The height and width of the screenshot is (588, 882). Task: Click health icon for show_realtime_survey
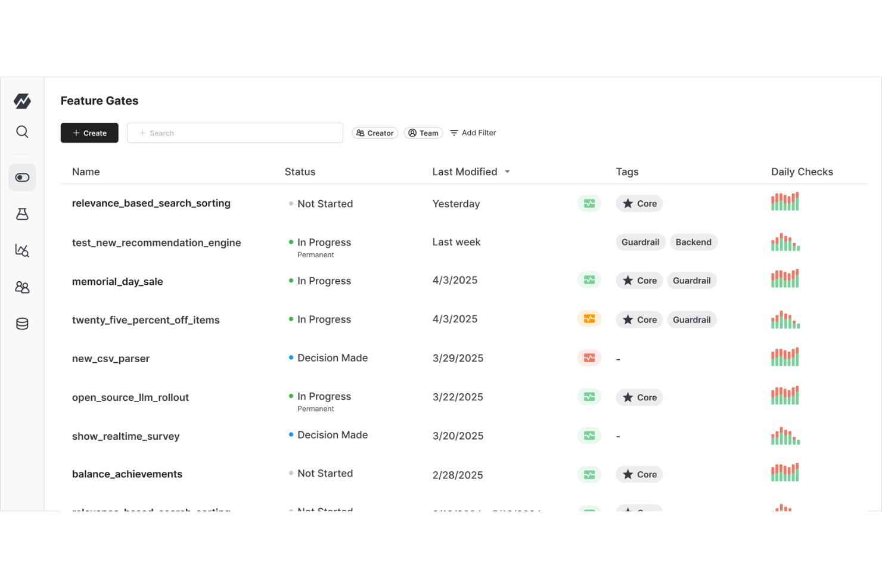click(x=589, y=435)
